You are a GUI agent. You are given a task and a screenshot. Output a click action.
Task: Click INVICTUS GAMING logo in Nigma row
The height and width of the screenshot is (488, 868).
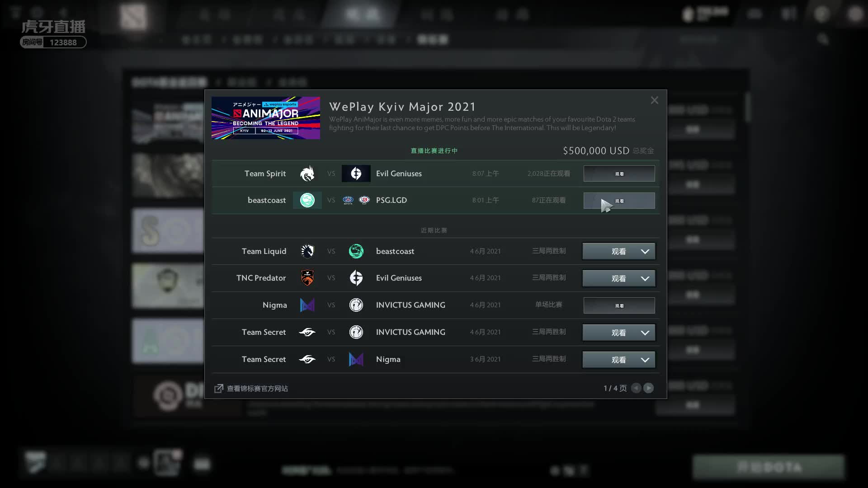356,305
